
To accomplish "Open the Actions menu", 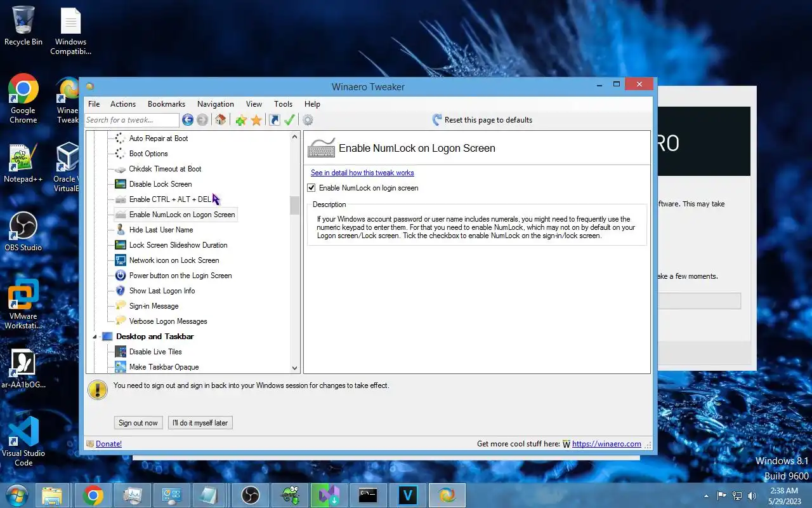I will coord(123,104).
